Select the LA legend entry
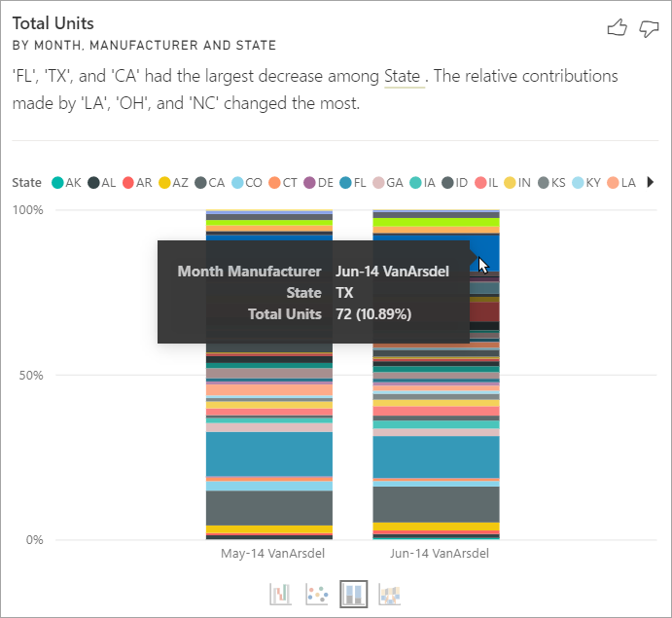This screenshot has width=672, height=618. (x=620, y=182)
